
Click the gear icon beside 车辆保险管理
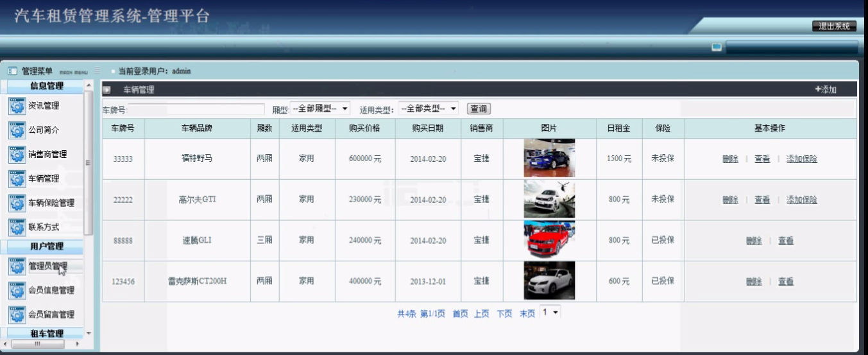(17, 203)
